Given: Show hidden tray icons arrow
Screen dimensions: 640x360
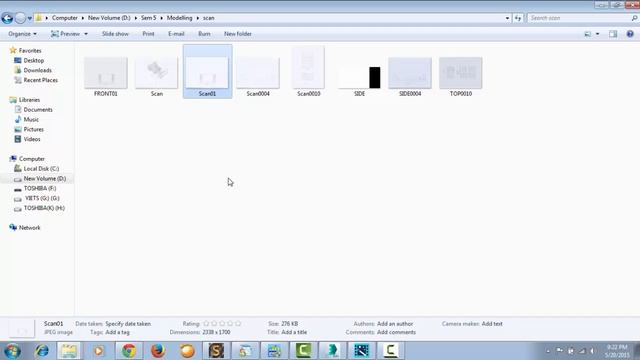Looking at the screenshot, I should coord(548,351).
